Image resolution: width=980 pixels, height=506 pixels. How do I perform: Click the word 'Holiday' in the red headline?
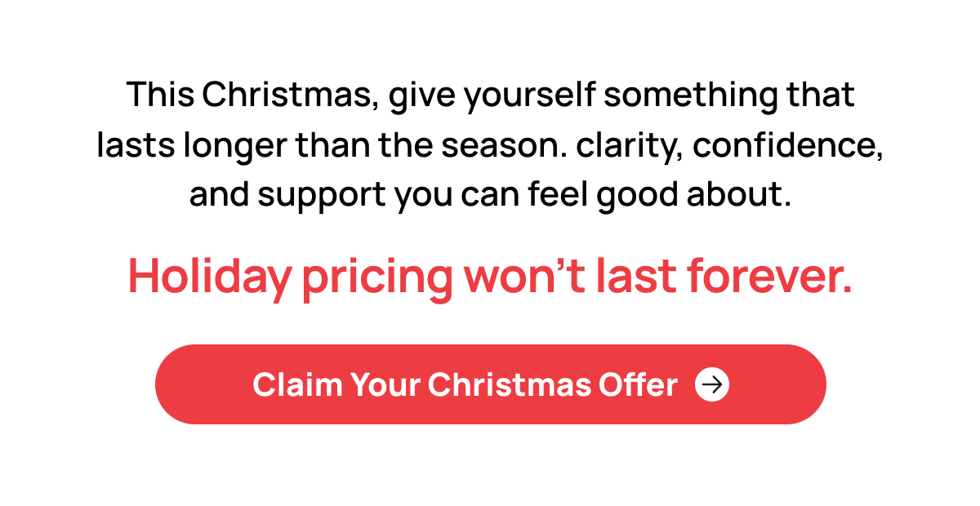[207, 277]
